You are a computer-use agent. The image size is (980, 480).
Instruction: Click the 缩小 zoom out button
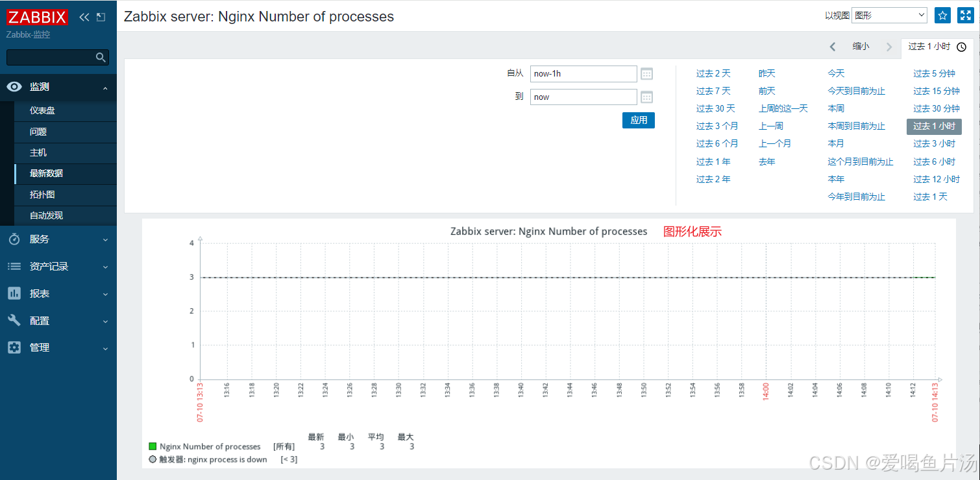point(861,47)
